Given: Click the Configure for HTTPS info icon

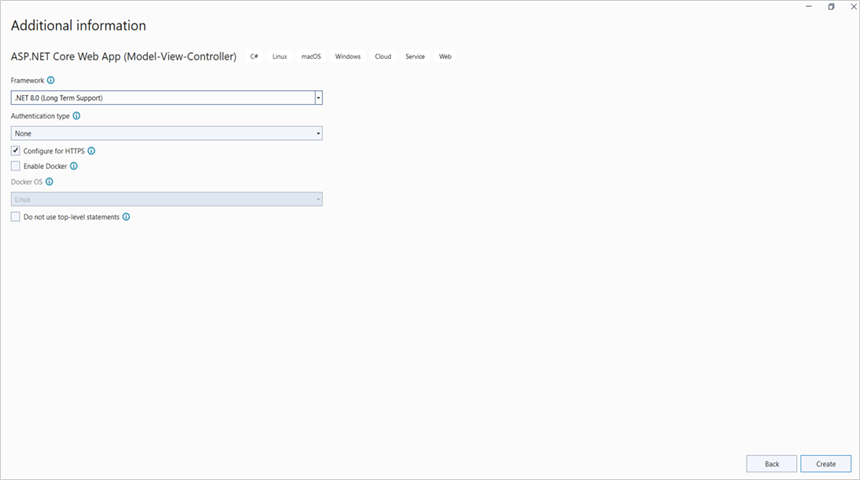Looking at the screenshot, I should click(92, 151).
